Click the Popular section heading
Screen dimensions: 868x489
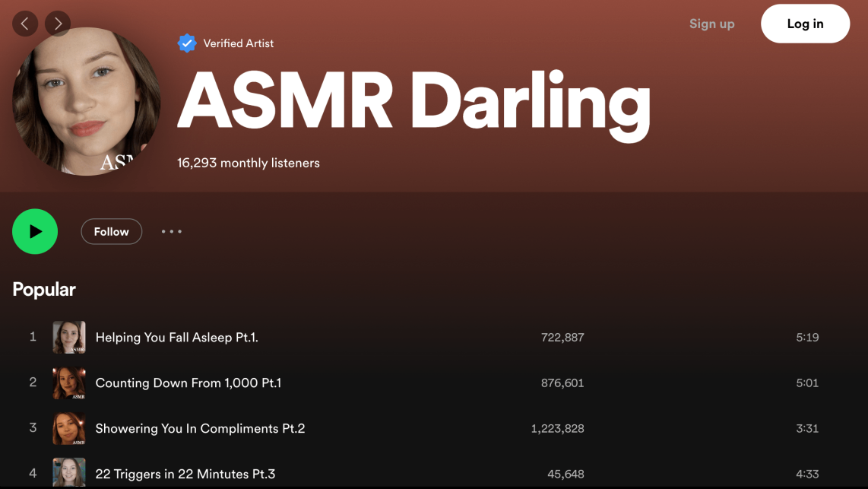click(44, 290)
